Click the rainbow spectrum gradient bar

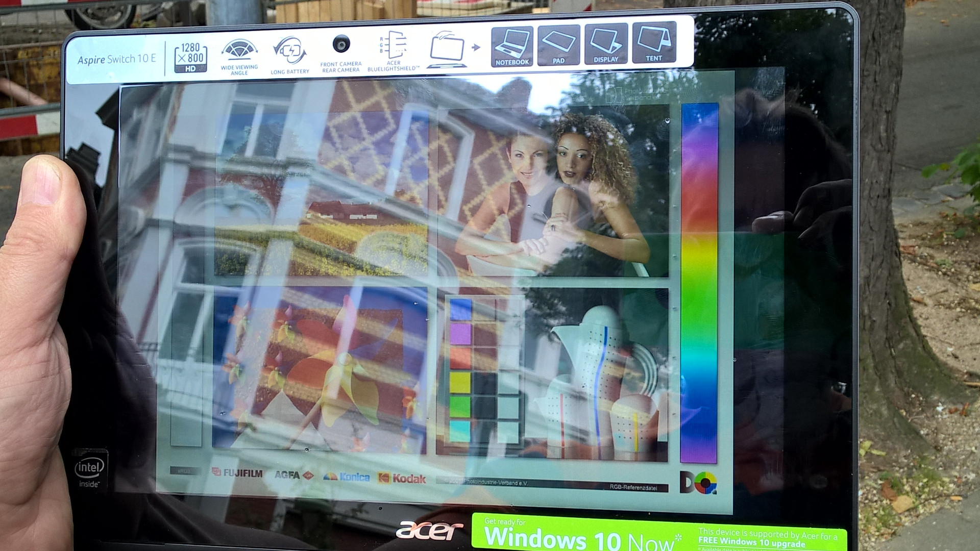pos(700,283)
